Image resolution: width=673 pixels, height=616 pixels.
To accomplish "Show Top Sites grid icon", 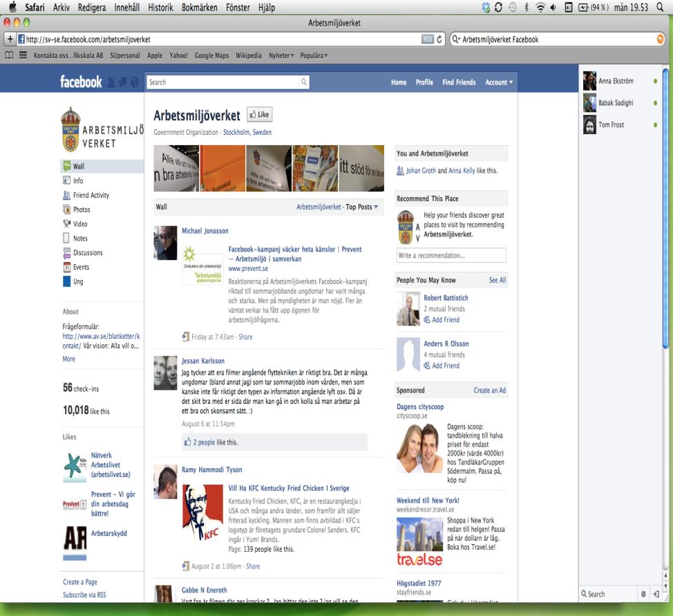I will (x=23, y=55).
